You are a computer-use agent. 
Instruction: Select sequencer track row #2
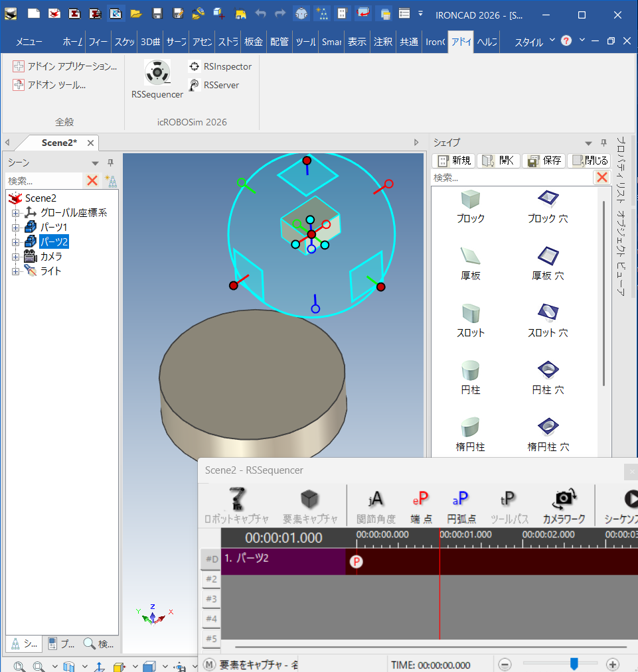coord(211,579)
